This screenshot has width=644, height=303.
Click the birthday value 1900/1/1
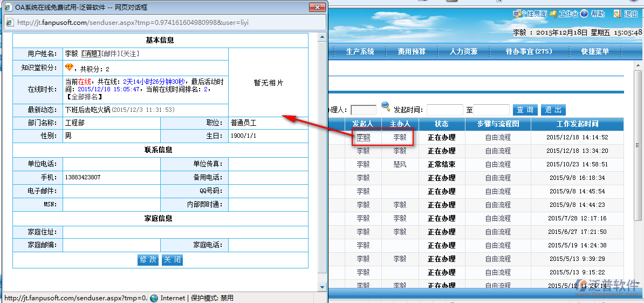tap(244, 136)
